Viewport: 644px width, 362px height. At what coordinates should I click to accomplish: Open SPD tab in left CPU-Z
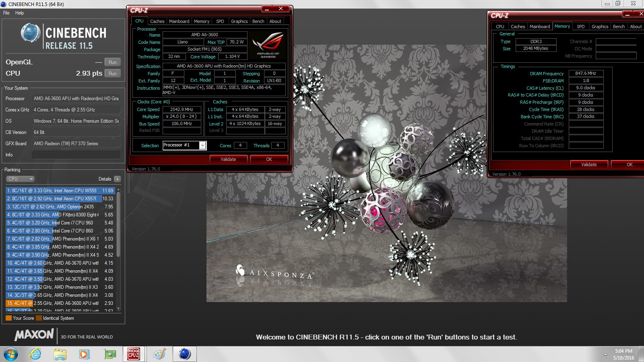(x=220, y=21)
